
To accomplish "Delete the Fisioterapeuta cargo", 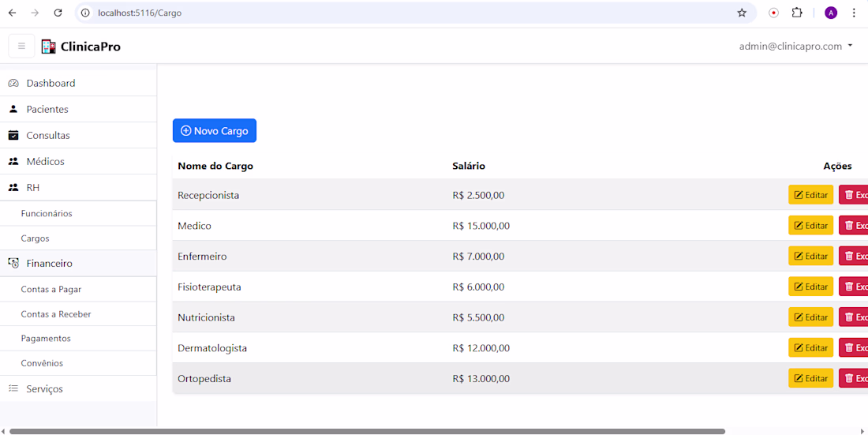I will 854,287.
